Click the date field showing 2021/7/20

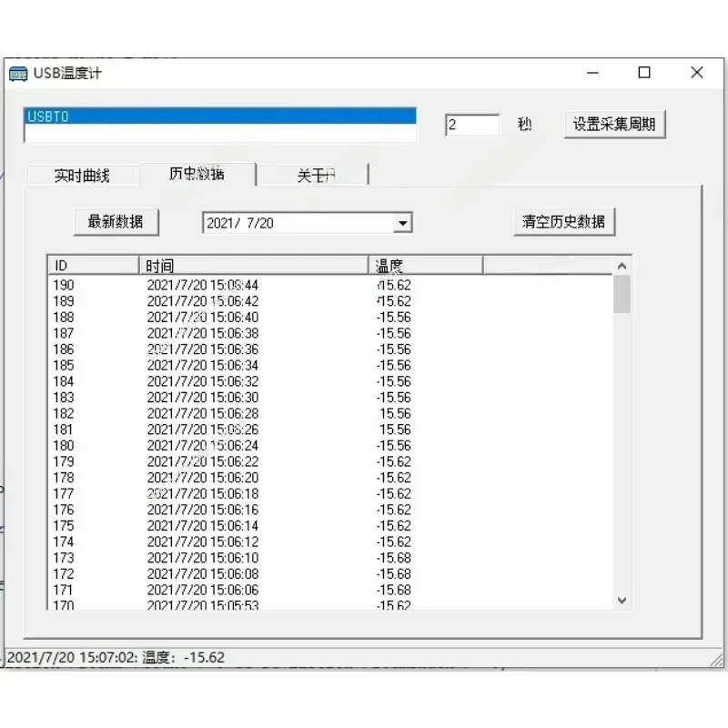coord(298,223)
